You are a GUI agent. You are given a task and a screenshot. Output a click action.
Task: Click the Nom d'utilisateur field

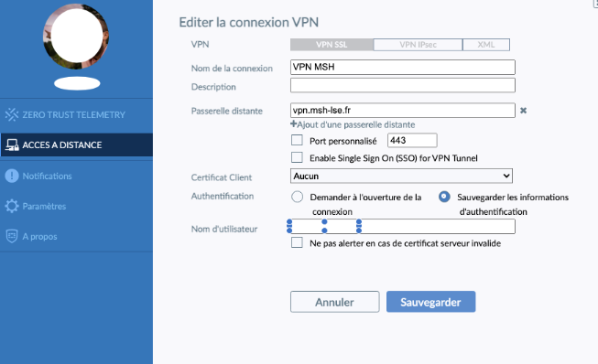click(x=403, y=227)
